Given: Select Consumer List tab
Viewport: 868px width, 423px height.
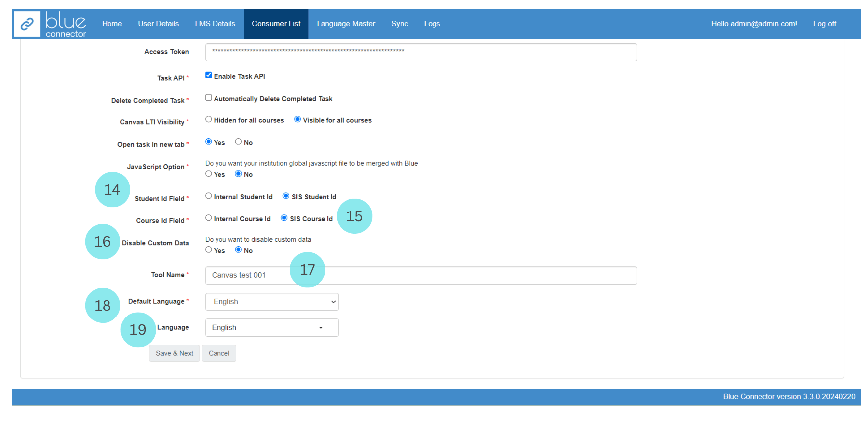Looking at the screenshot, I should pos(276,24).
